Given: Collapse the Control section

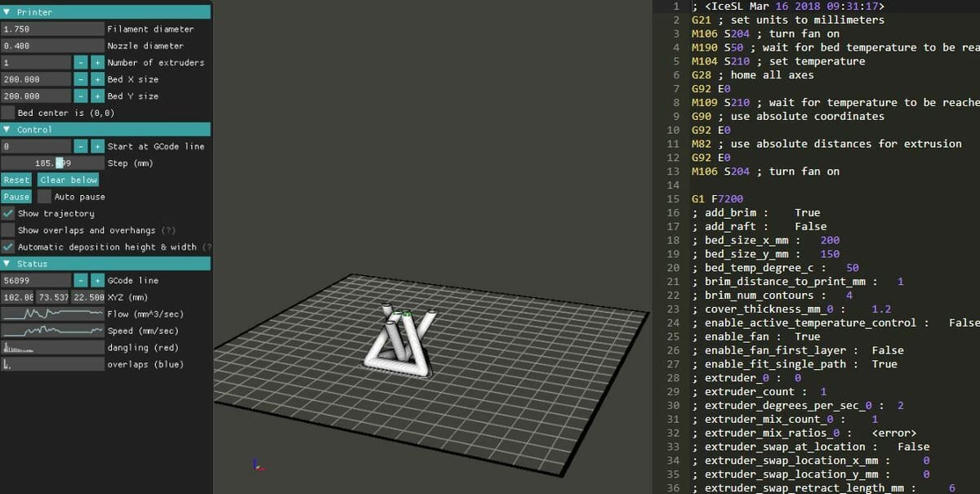Looking at the screenshot, I should [x=7, y=130].
